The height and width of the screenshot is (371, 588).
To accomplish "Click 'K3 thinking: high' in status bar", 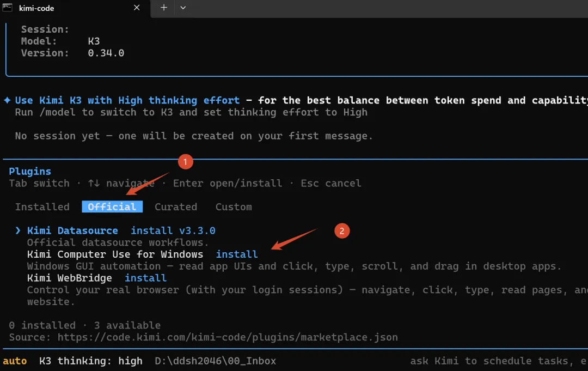I will click(91, 361).
